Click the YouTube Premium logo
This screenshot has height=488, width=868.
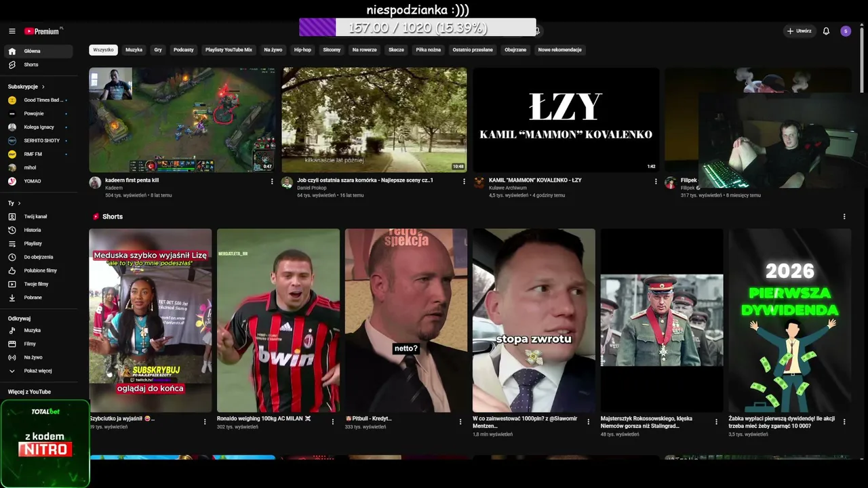42,31
